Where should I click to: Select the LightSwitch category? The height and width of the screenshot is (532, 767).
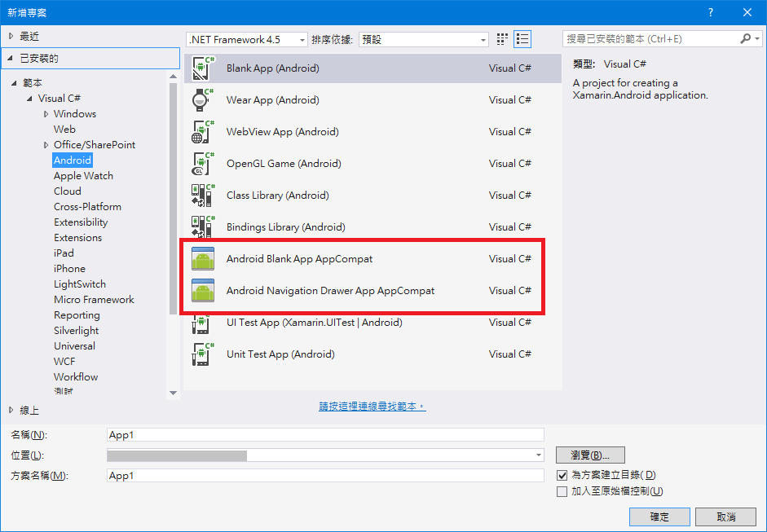80,284
